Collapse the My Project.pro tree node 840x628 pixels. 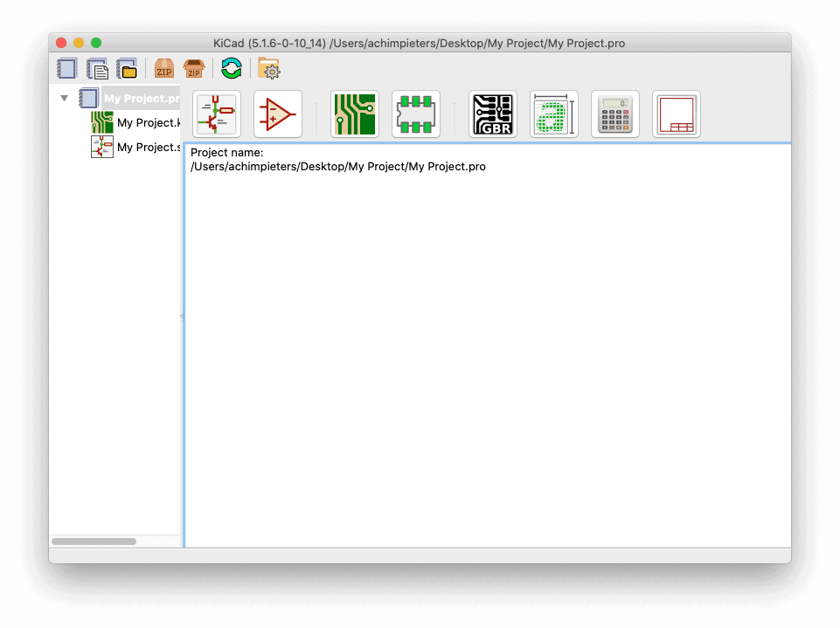(x=65, y=98)
